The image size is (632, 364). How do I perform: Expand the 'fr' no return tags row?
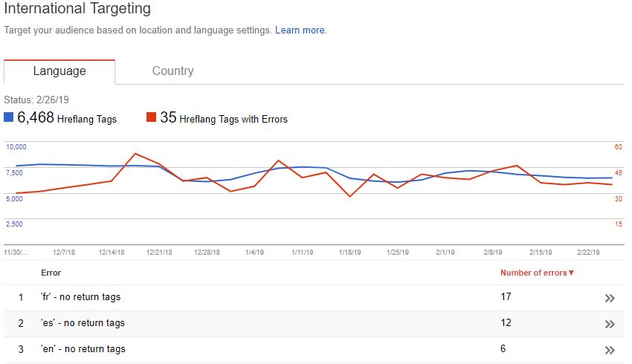(x=610, y=298)
